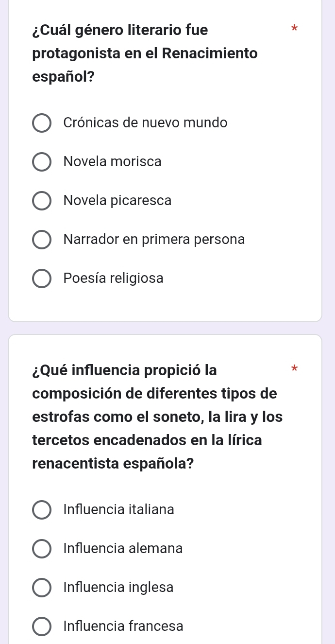
Task: Click the required asterisk on the influencia question
Action: [293, 373]
